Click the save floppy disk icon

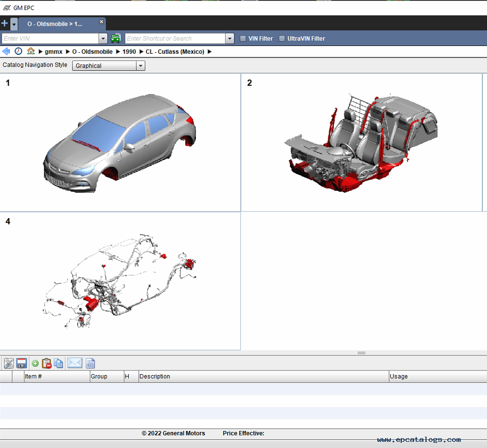click(22, 363)
